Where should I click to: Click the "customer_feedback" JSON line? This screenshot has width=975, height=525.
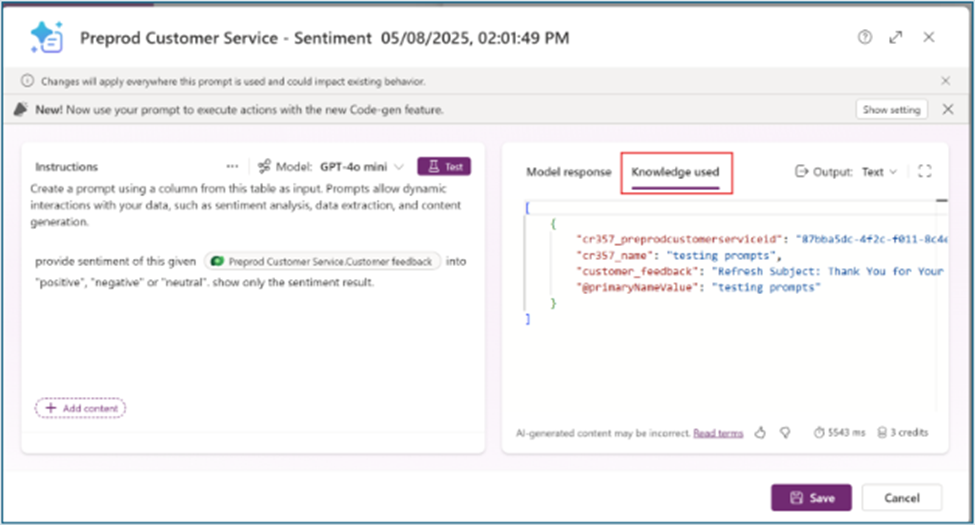[x=760, y=271]
